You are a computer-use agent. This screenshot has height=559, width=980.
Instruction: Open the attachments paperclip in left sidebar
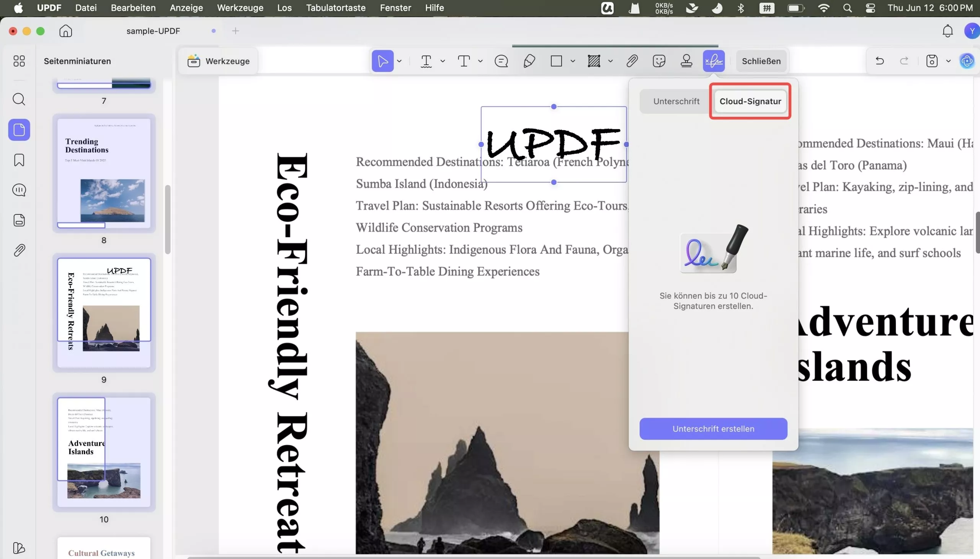[19, 250]
